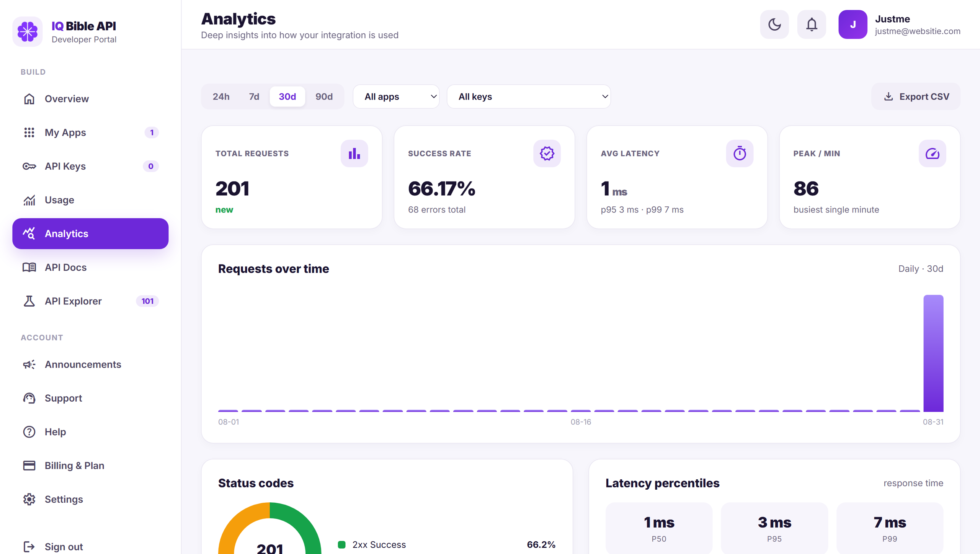Click the download icon in Export CSV

pyautogui.click(x=889, y=96)
